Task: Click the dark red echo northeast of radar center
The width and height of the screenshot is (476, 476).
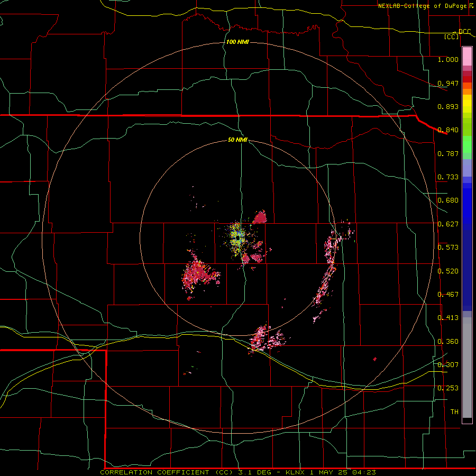Action: point(260,217)
